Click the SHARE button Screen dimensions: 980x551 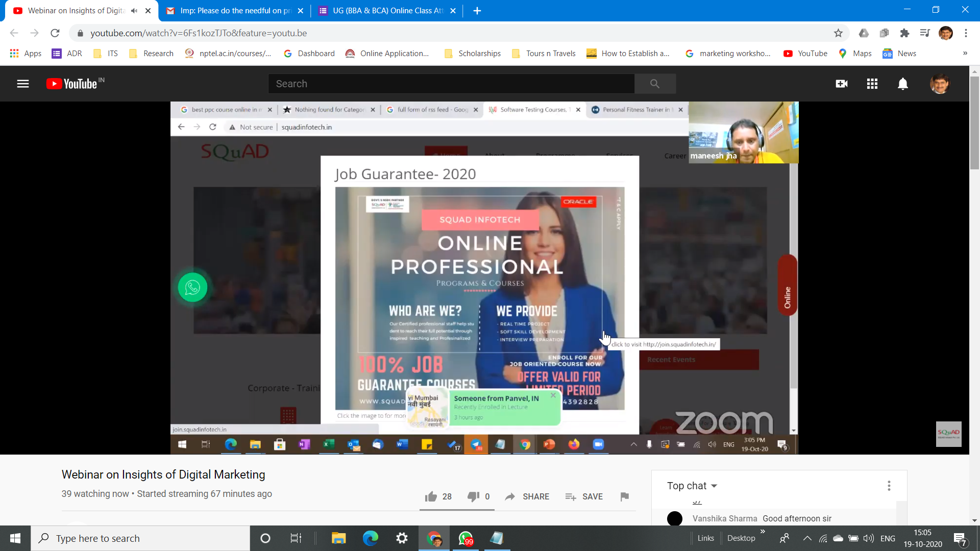pyautogui.click(x=527, y=496)
